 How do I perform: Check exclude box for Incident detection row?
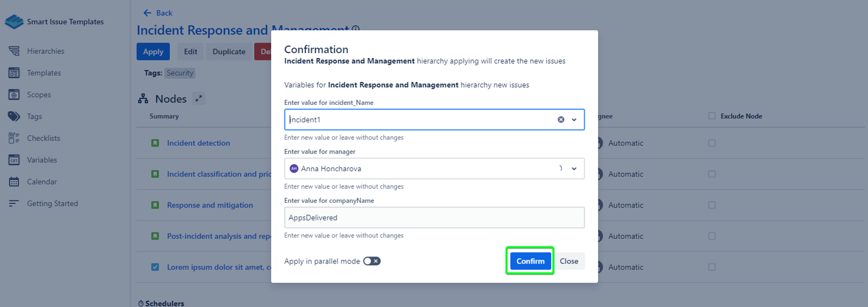pos(712,143)
